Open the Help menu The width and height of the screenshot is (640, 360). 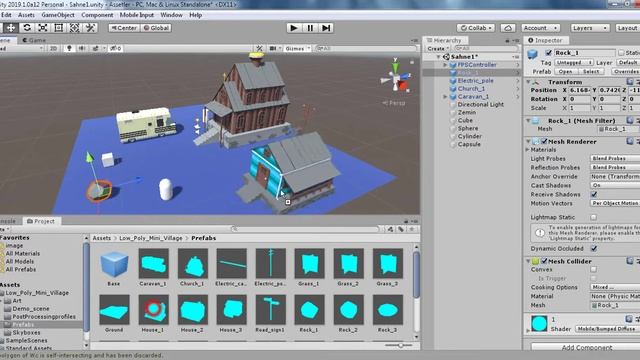click(x=196, y=15)
